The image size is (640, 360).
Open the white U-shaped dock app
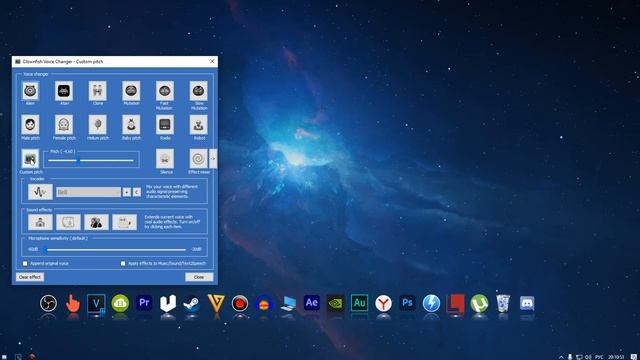[x=168, y=303]
